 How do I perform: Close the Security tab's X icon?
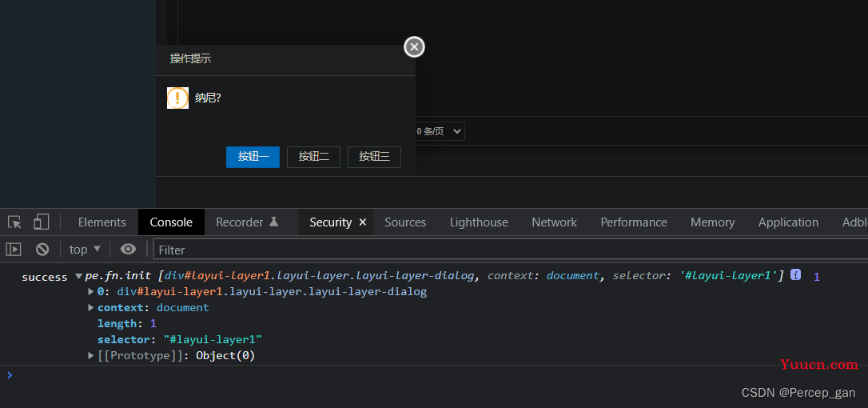tap(363, 222)
